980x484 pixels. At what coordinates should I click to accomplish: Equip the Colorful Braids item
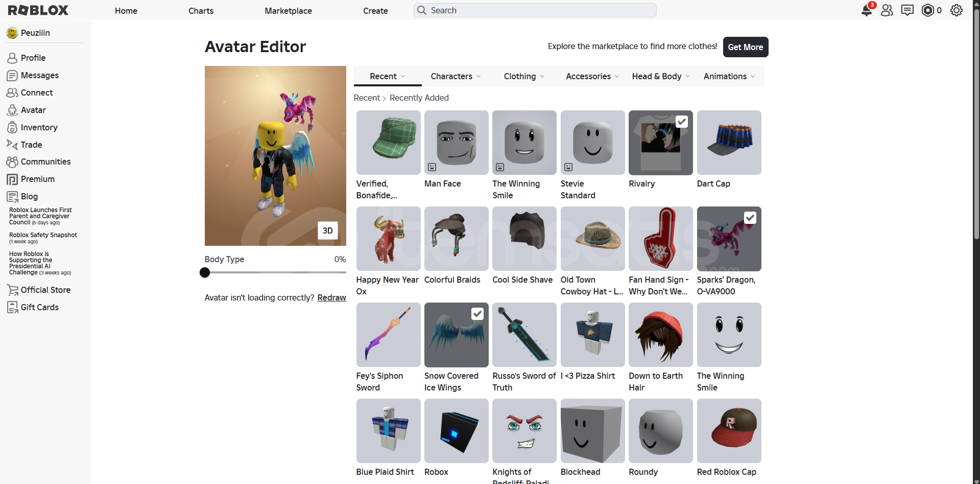tap(457, 239)
